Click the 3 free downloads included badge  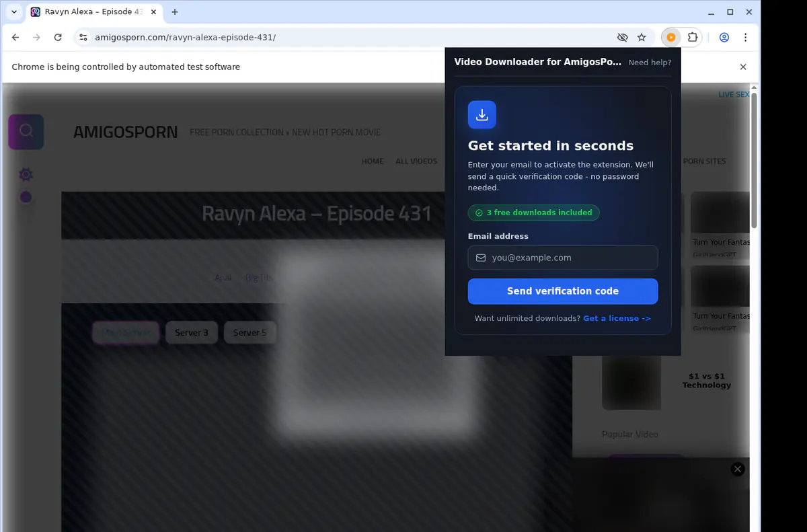point(534,213)
